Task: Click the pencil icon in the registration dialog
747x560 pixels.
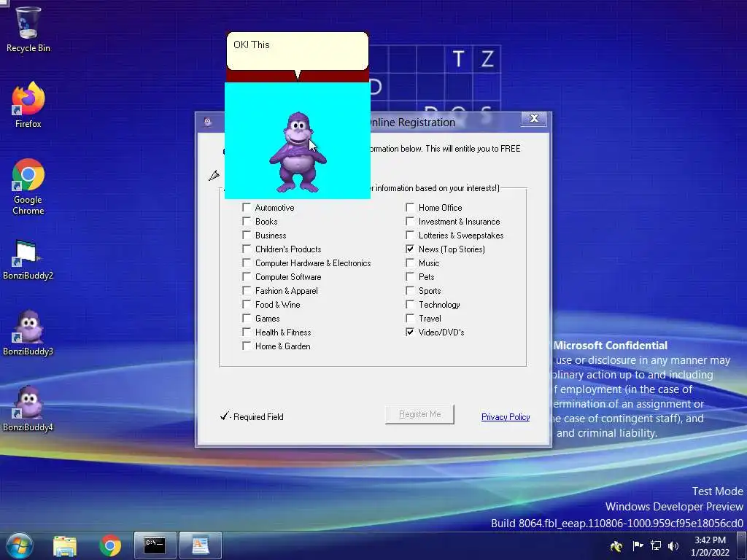Action: click(214, 176)
